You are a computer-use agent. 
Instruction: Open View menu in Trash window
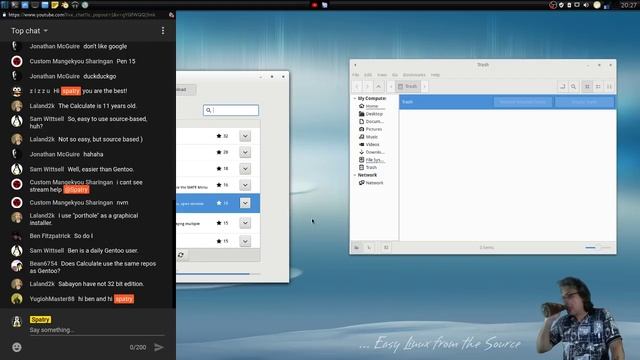382,75
